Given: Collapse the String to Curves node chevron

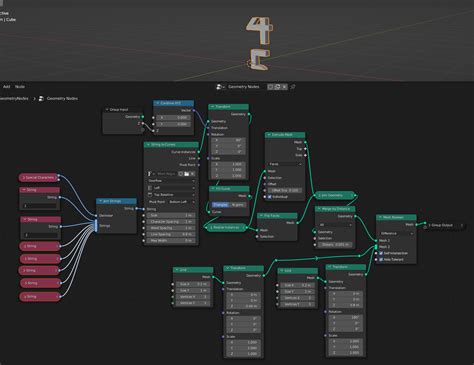Looking at the screenshot, I should click(x=148, y=145).
